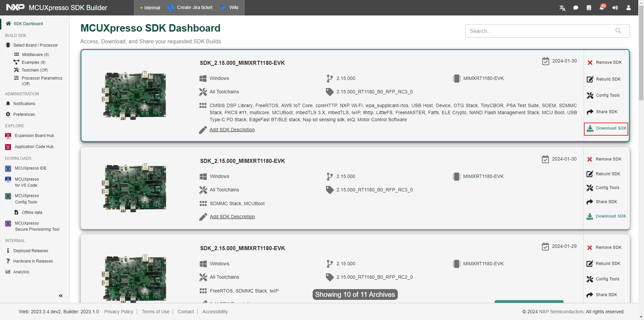Click Add SDK Description on second SDK
This screenshot has width=644, height=320.
[x=232, y=217]
